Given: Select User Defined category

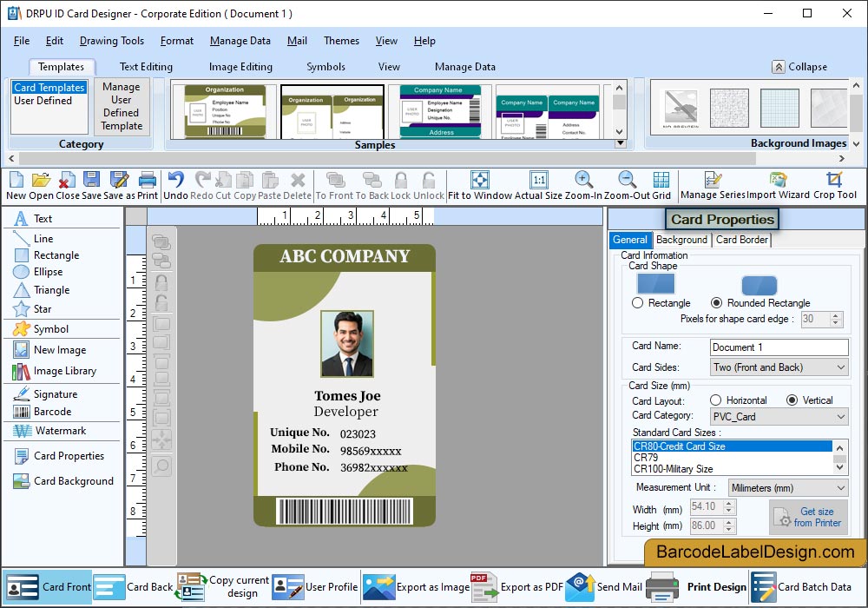Looking at the screenshot, I should (x=43, y=101).
